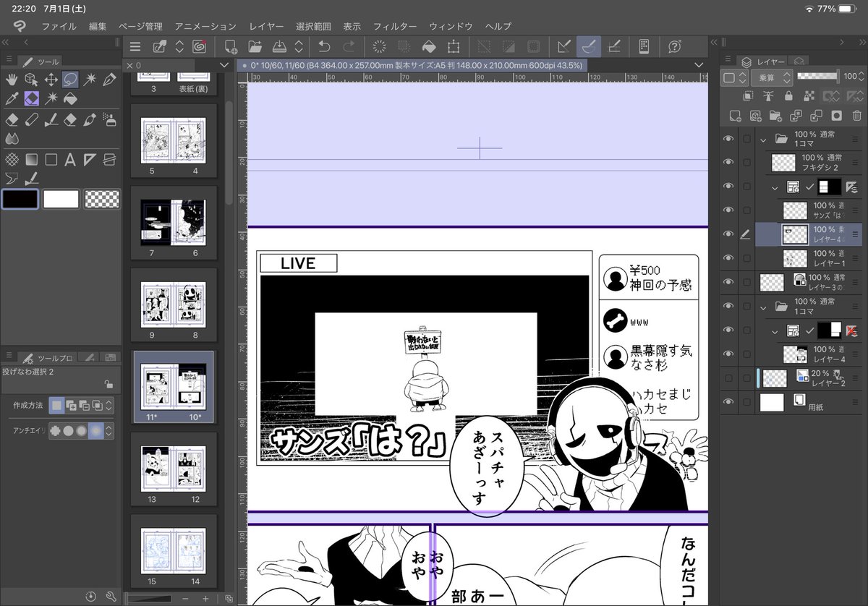Select the Text tool (A)
Image resolution: width=868 pixels, height=606 pixels.
[x=70, y=159]
